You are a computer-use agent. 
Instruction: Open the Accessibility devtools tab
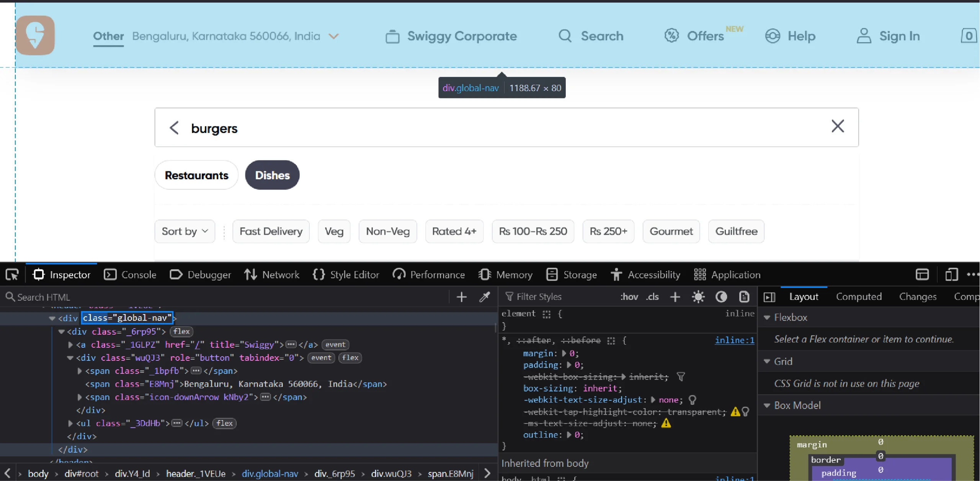tap(645, 275)
